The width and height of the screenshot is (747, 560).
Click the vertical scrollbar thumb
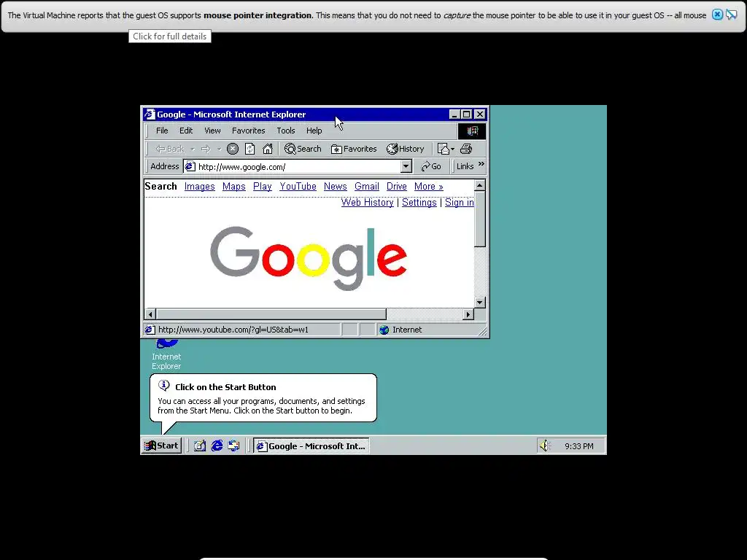[480, 219]
